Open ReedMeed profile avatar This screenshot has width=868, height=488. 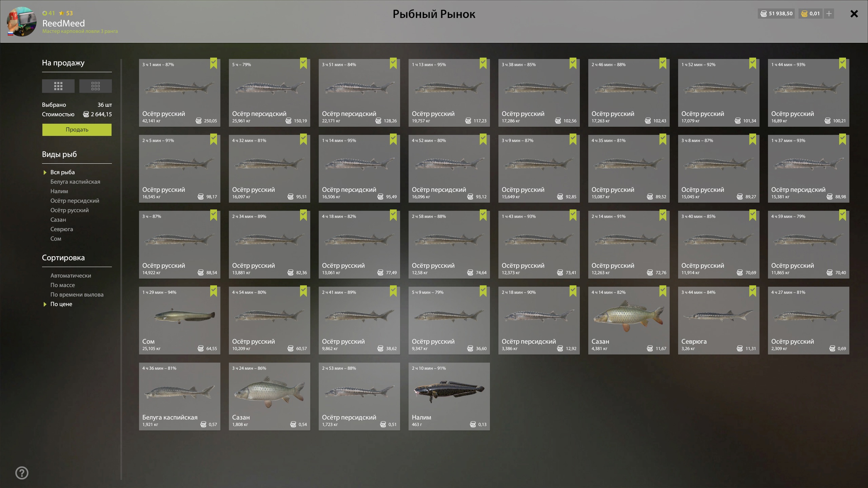point(22,21)
